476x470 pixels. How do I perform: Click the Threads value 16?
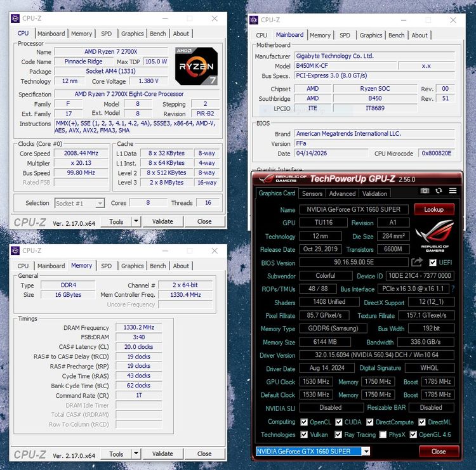click(x=208, y=203)
